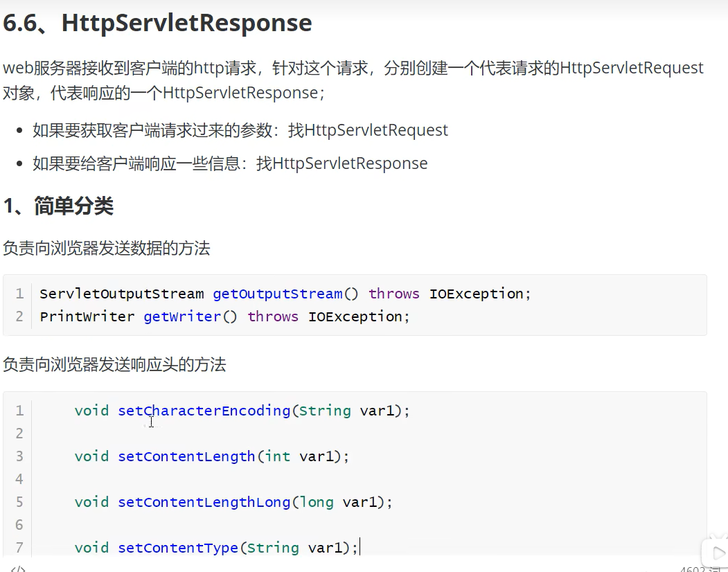Click the setContentType code line
Image resolution: width=728 pixels, height=572 pixels.
click(x=216, y=548)
